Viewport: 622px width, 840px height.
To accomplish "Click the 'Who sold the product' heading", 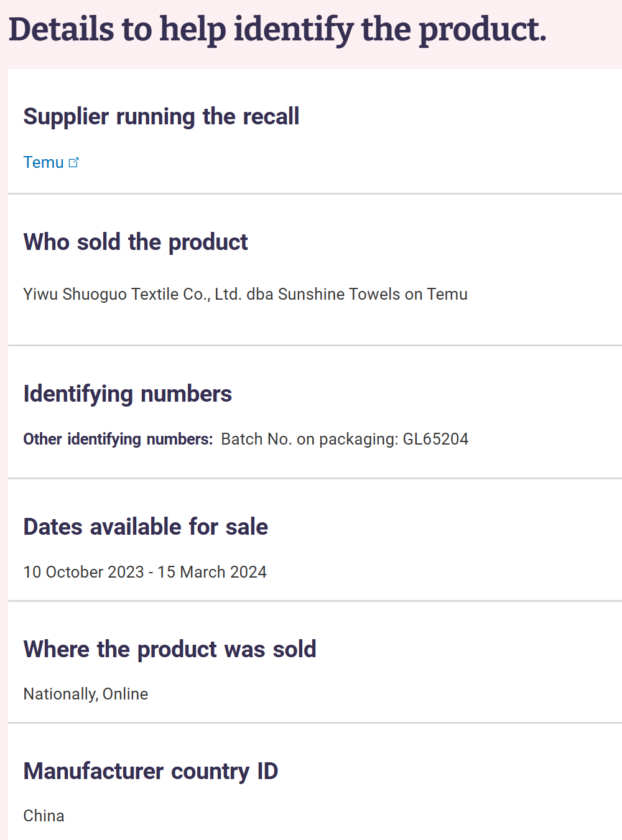I will point(135,242).
